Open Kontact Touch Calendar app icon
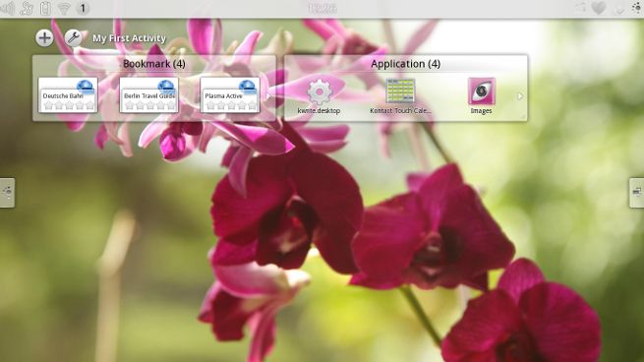The width and height of the screenshot is (644, 362). click(x=400, y=91)
